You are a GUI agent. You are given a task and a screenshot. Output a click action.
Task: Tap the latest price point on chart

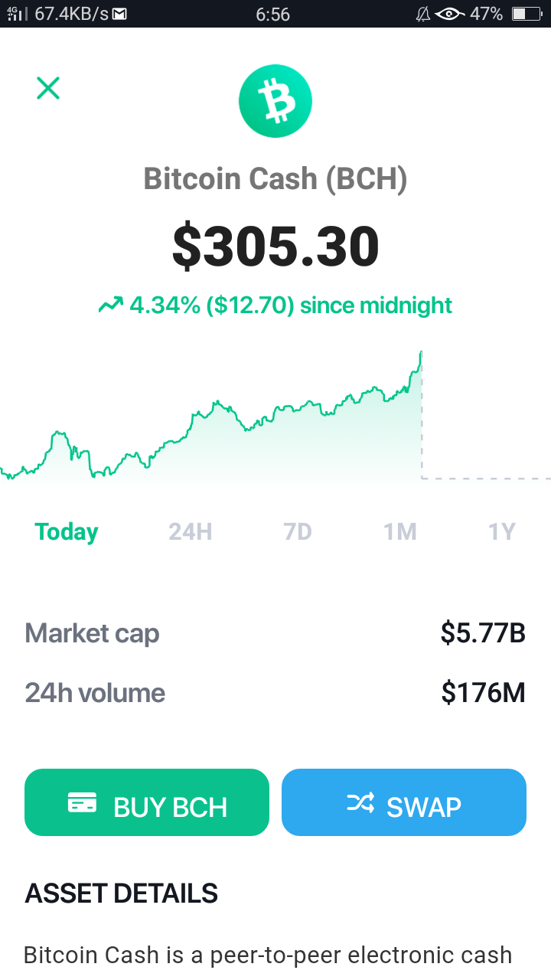pyautogui.click(x=421, y=352)
